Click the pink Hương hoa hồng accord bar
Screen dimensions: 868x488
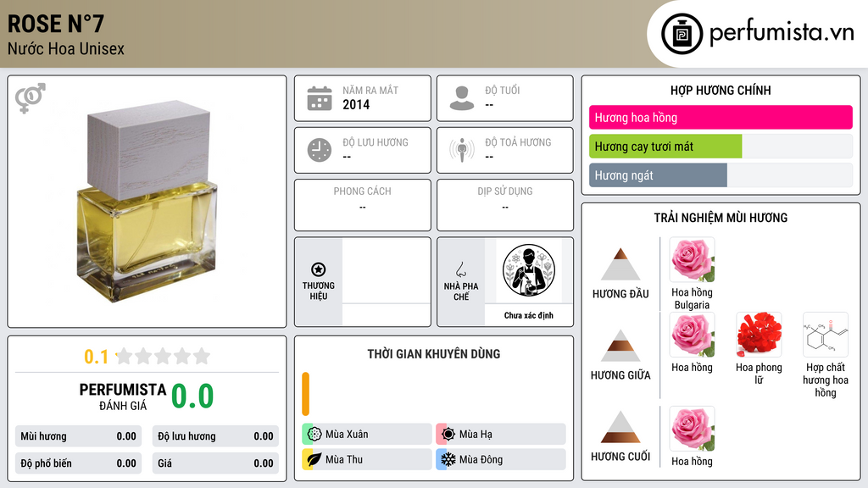[721, 117]
